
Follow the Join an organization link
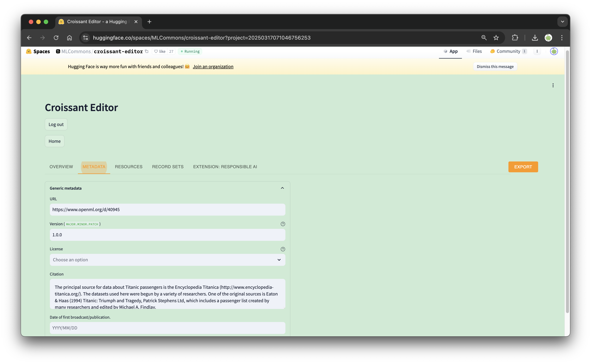tap(213, 66)
